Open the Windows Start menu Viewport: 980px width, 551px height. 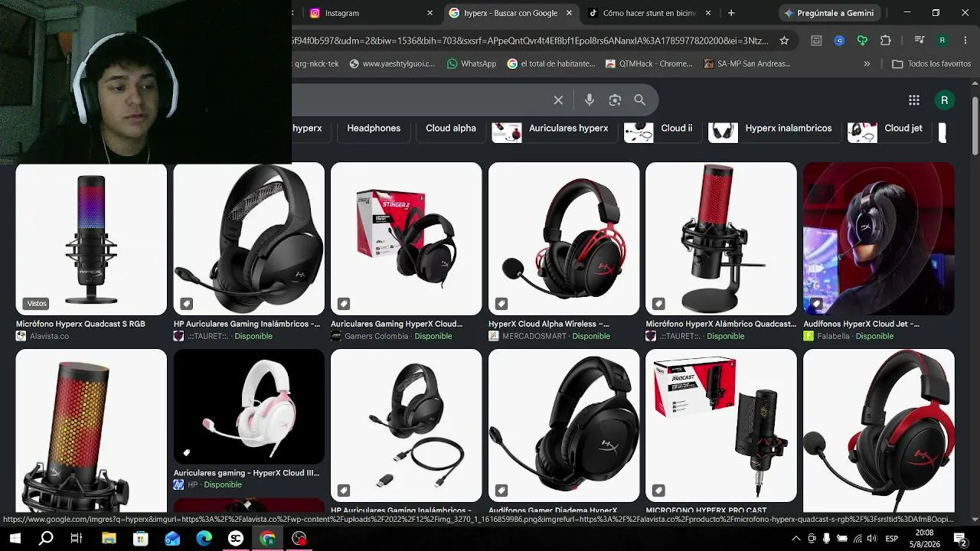pos(15,539)
